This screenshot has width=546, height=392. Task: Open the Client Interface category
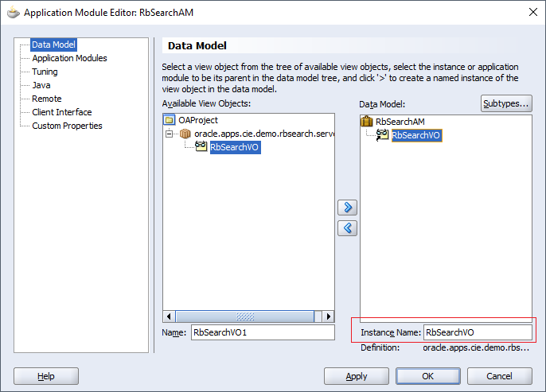[62, 112]
